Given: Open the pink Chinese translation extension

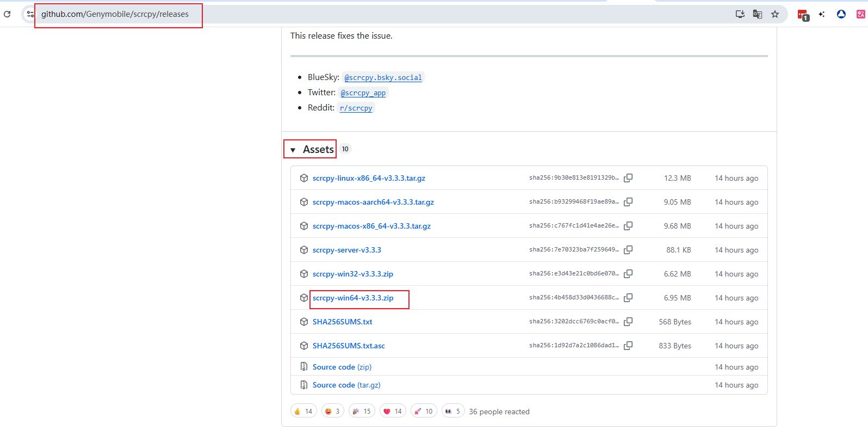Looking at the screenshot, I should coord(860,14).
